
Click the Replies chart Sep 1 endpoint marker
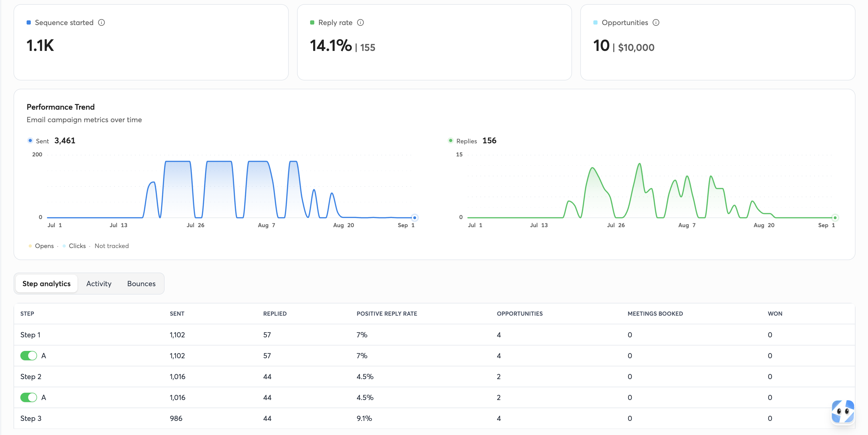point(835,217)
